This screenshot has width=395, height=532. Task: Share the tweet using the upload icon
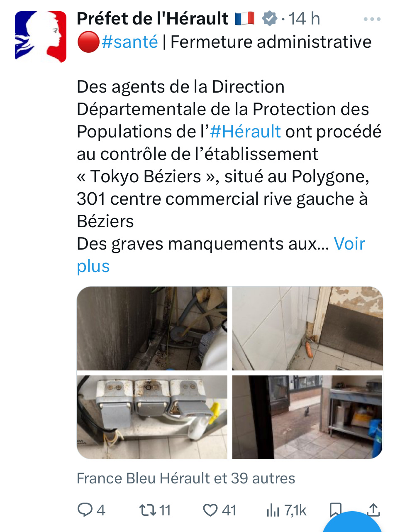coord(373,510)
